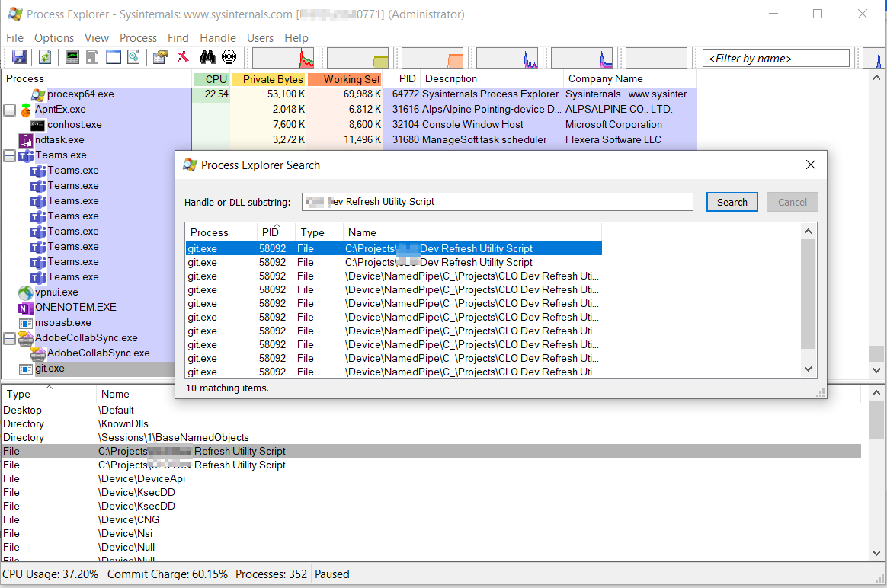Close the Process Explorer Search dialog

811,165
